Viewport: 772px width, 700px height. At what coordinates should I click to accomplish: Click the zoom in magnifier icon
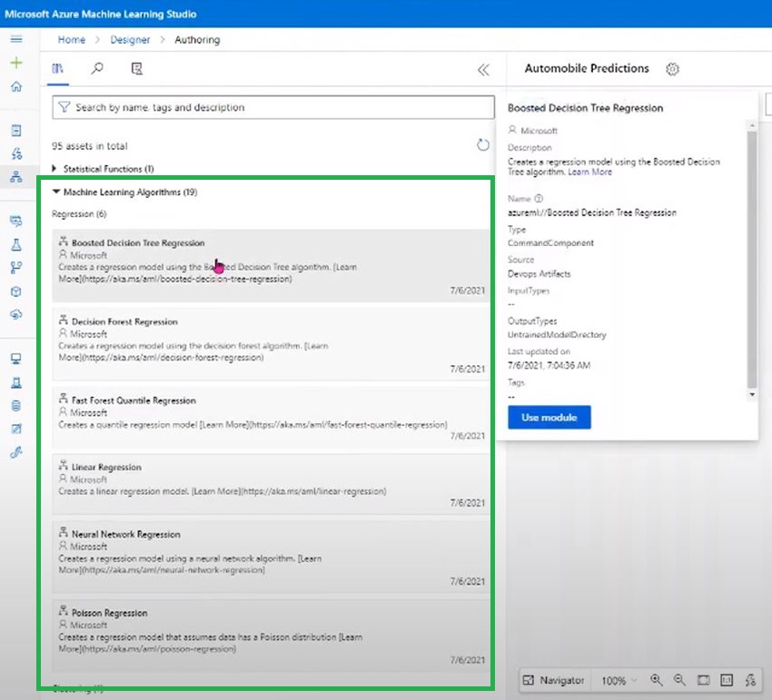click(x=657, y=680)
